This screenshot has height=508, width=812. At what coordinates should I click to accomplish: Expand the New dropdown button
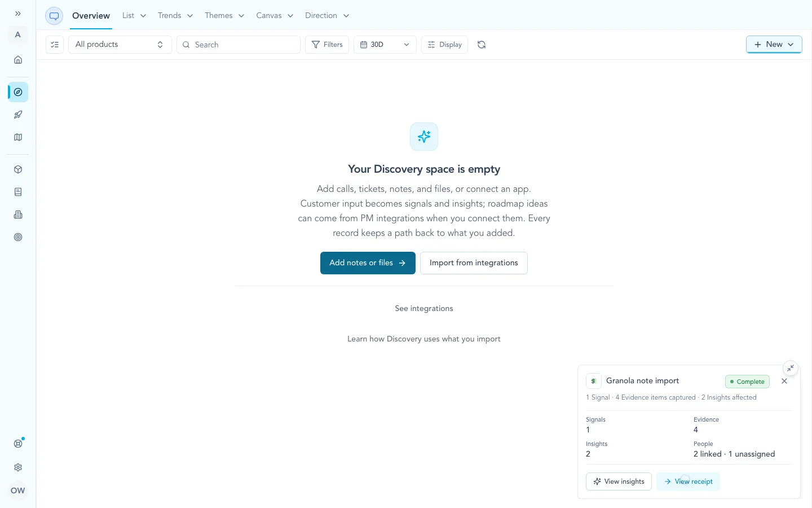click(774, 45)
